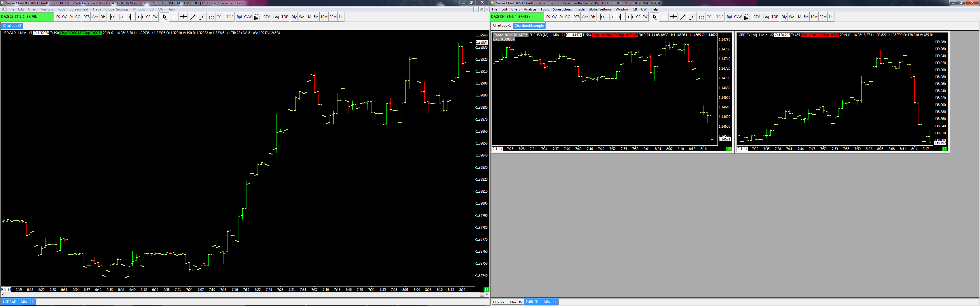Click the decrease bar spacing icon in left window

click(x=131, y=17)
